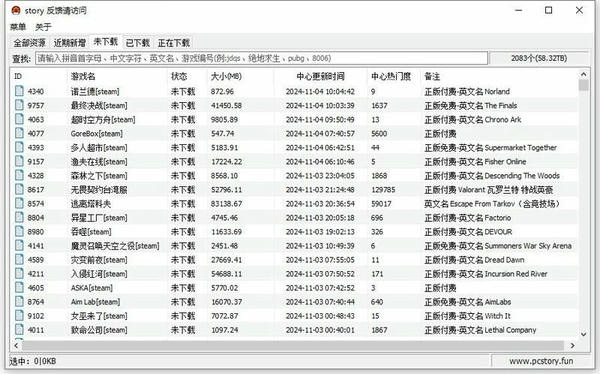Select the 入侵红河[steam] game name

(x=99, y=274)
